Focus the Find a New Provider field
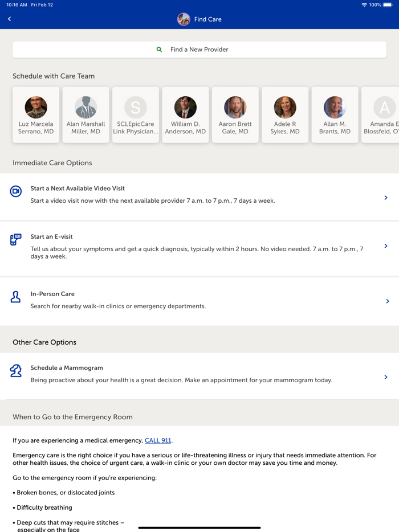This screenshot has height=532, width=399. click(x=199, y=50)
